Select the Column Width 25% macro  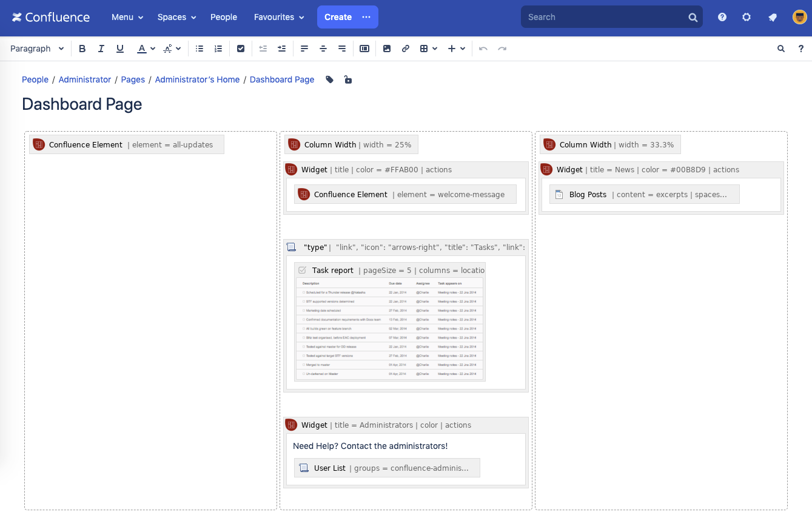pos(351,144)
